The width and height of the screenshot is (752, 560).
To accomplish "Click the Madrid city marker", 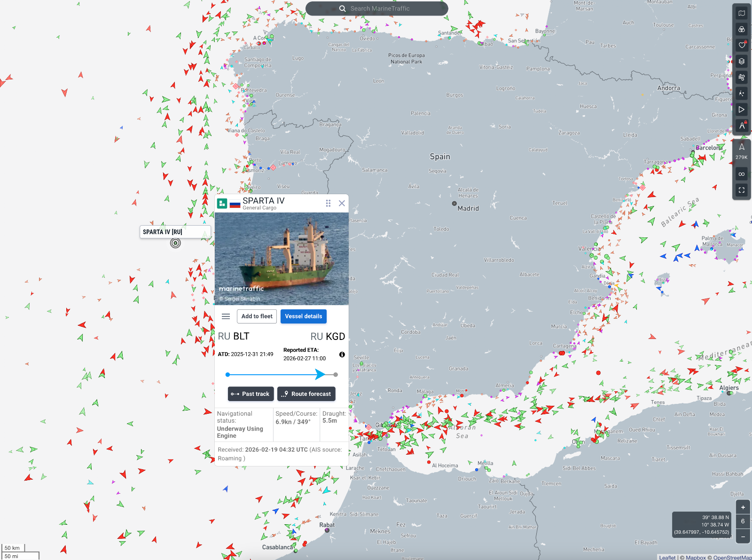I will pyautogui.click(x=454, y=204).
